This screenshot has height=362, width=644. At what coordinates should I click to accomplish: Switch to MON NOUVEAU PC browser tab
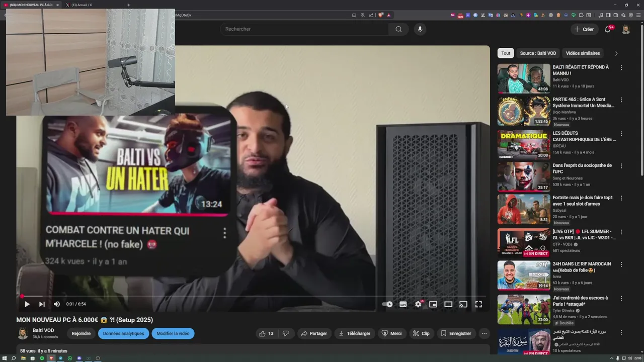[30, 5]
